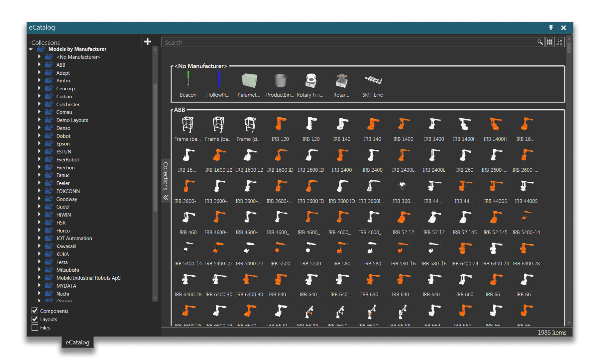Click the add collection plus icon
The height and width of the screenshot is (364, 593).
pyautogui.click(x=148, y=42)
